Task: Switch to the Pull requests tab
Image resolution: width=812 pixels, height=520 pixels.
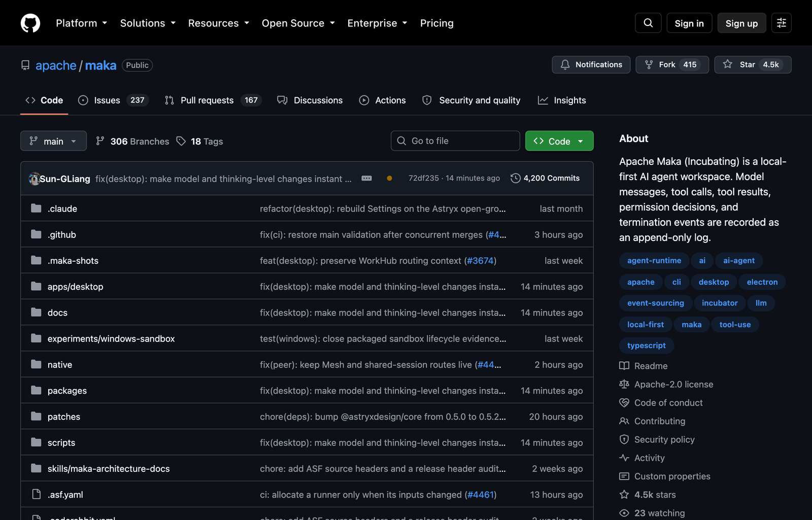Action: pos(213,100)
